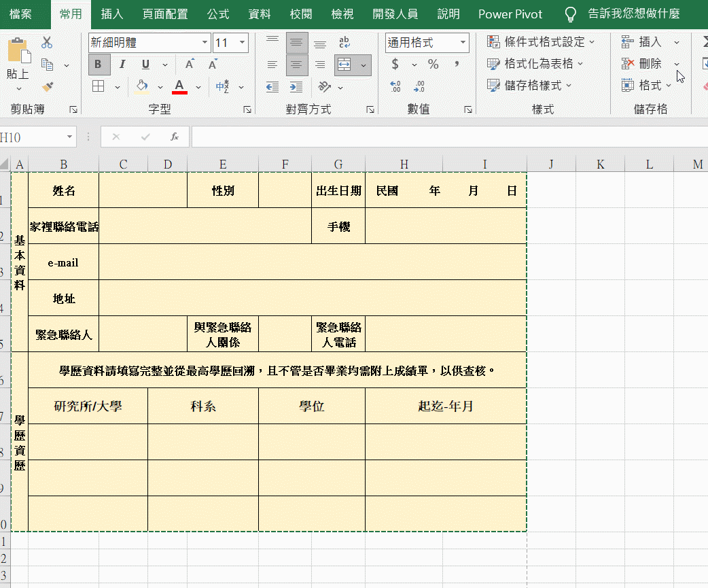Toggle Bold formatting off
Viewport: 708px width, 588px height.
(x=99, y=65)
